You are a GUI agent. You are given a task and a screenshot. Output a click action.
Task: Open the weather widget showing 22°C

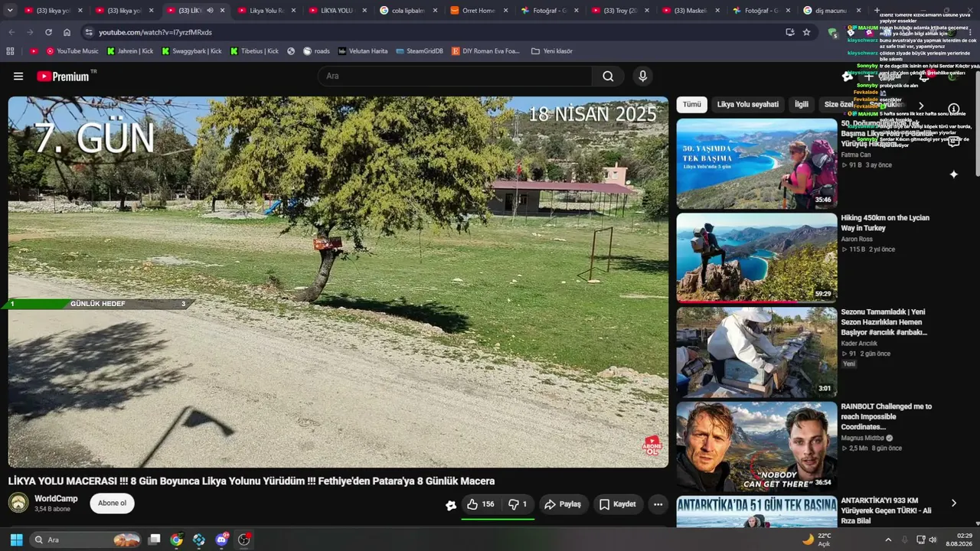[816, 540]
